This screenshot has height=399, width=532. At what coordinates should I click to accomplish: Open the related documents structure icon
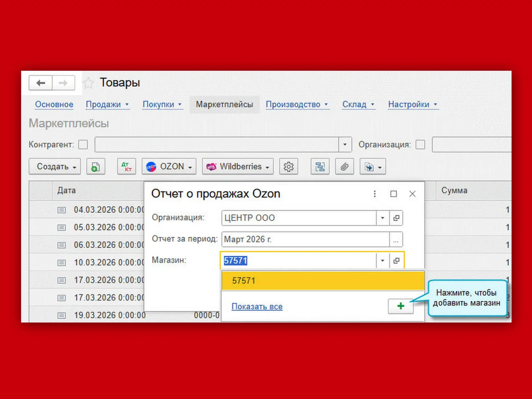pyautogui.click(x=320, y=167)
